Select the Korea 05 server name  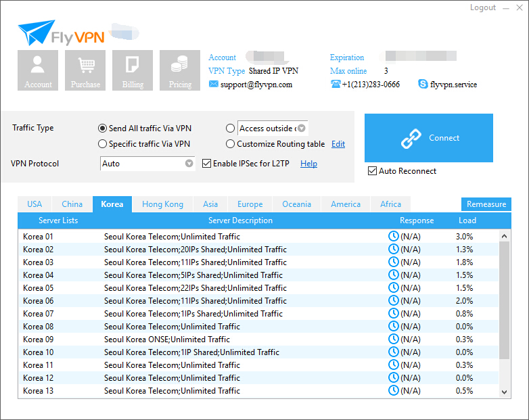point(38,287)
